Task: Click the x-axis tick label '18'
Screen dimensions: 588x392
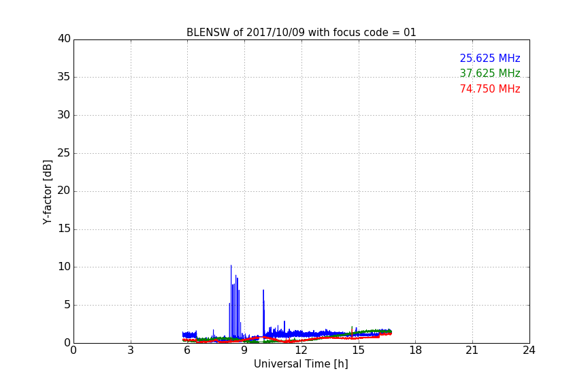Action: (x=416, y=350)
